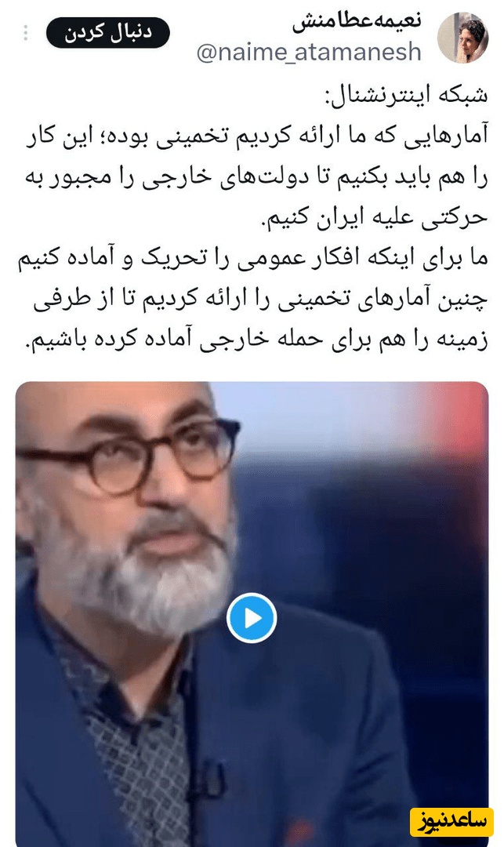Image resolution: width=504 pixels, height=847 pixels.
Task: Follow the account with دنبال کردن button
Action: [108, 33]
